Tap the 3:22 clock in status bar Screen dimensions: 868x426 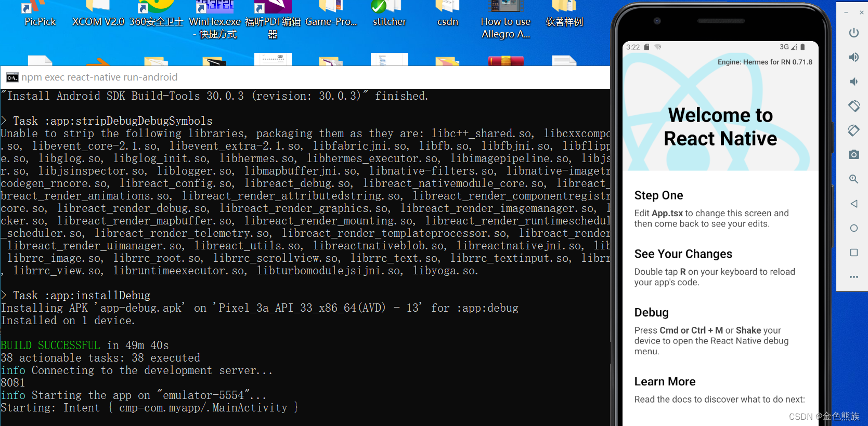coord(633,47)
